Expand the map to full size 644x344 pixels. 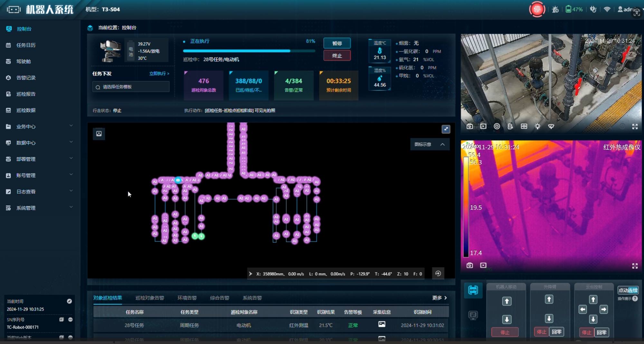coord(446,129)
